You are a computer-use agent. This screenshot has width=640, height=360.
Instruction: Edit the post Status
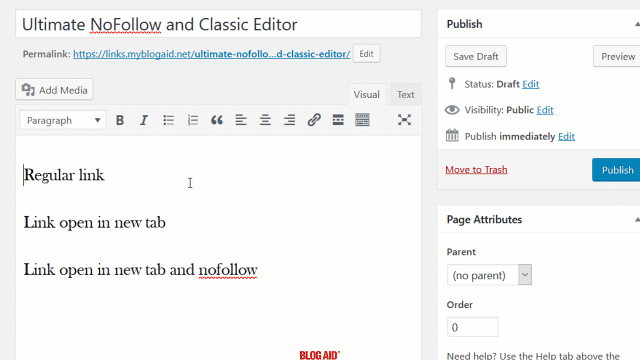pos(531,84)
